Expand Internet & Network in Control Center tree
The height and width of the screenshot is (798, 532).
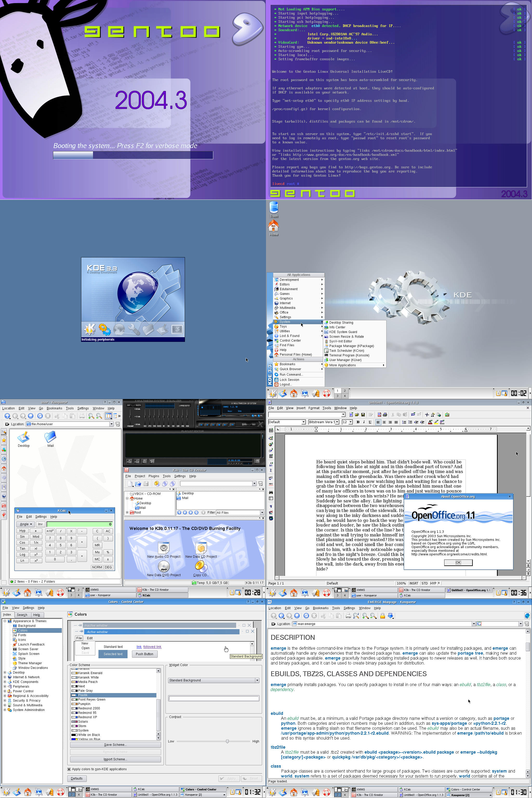click(x=5, y=677)
